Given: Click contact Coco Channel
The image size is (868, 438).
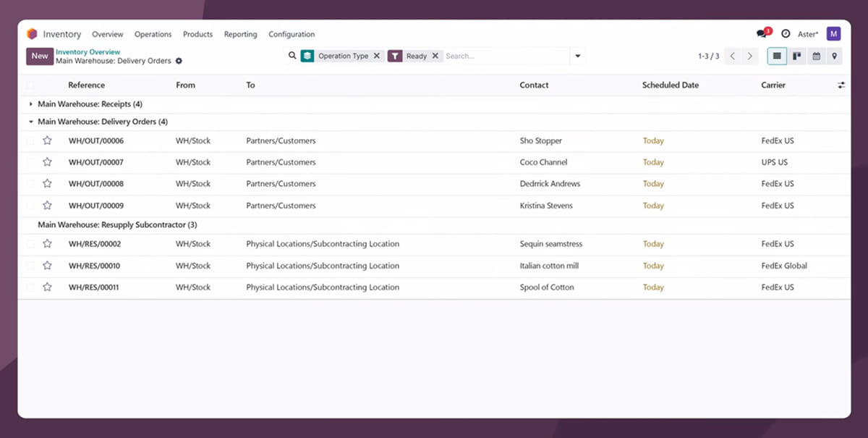Looking at the screenshot, I should point(543,162).
